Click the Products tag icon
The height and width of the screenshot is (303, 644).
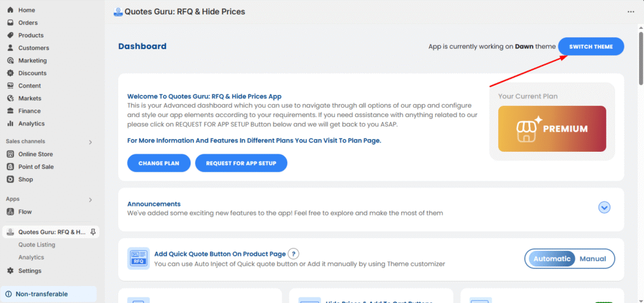[x=10, y=35]
